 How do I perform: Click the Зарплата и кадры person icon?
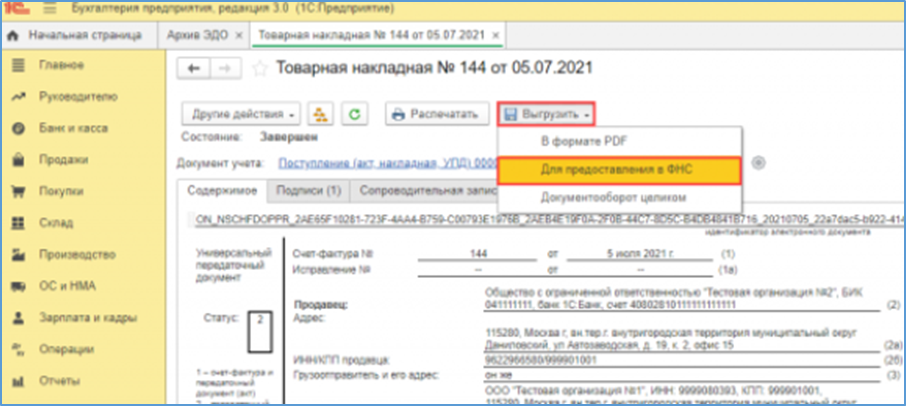[x=18, y=318]
